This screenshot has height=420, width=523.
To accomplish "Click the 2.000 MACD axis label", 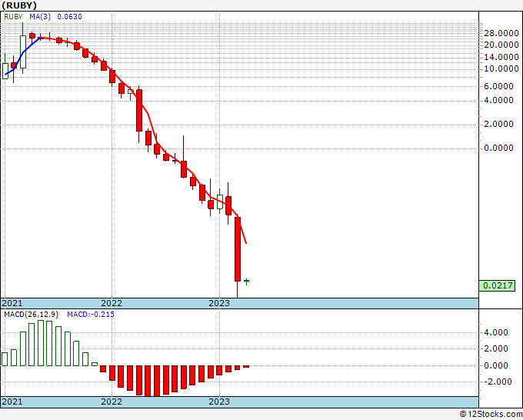I will pyautogui.click(x=496, y=348).
